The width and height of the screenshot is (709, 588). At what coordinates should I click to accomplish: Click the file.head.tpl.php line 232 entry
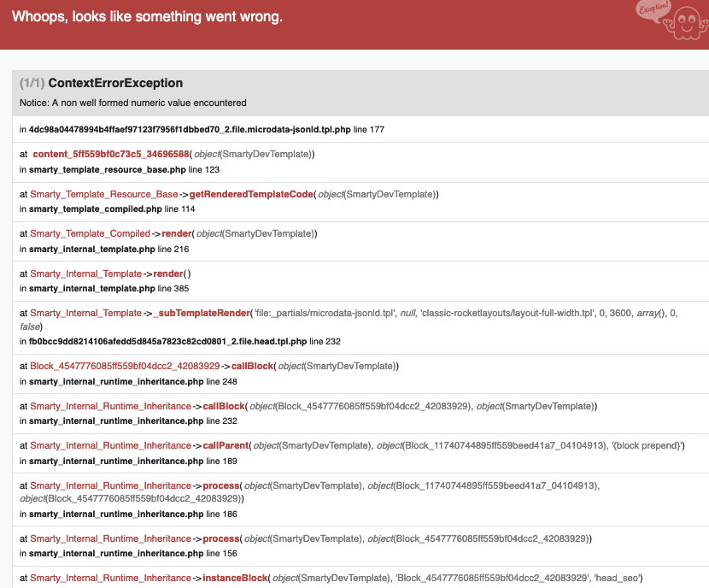[x=167, y=341]
